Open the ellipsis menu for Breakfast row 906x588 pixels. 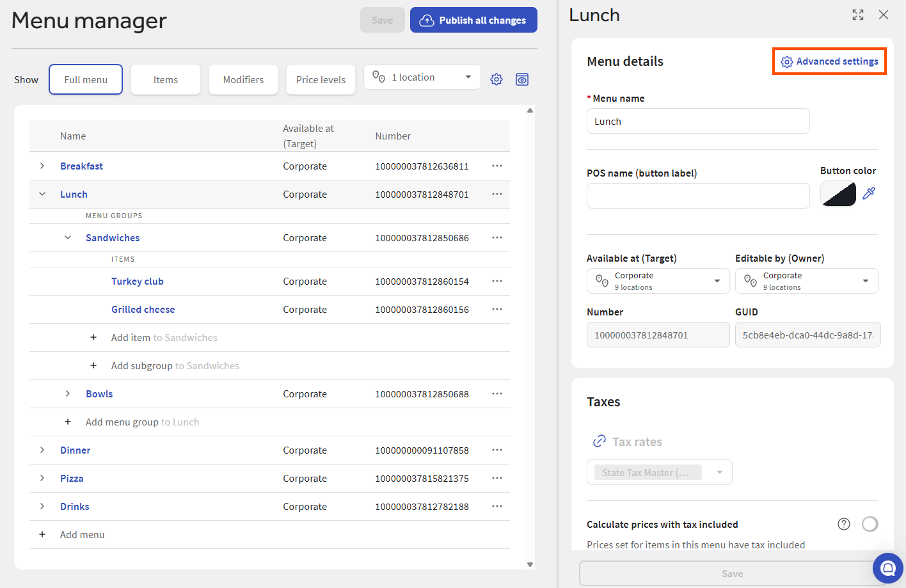pos(497,166)
